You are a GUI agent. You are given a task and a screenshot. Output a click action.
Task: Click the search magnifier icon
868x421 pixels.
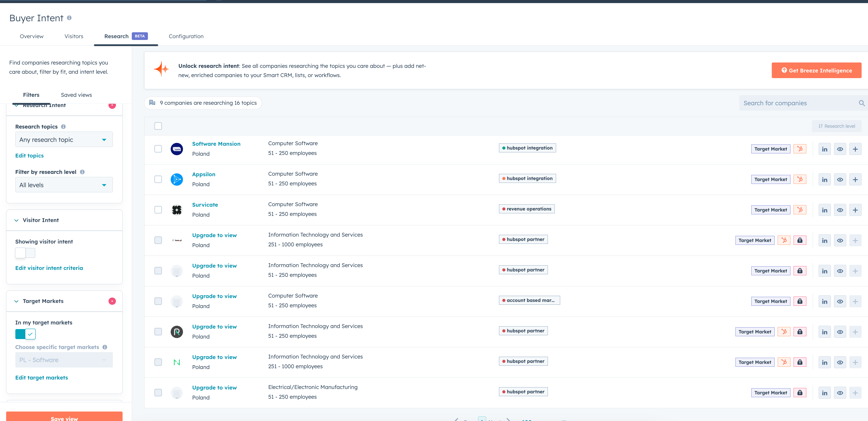pos(861,103)
